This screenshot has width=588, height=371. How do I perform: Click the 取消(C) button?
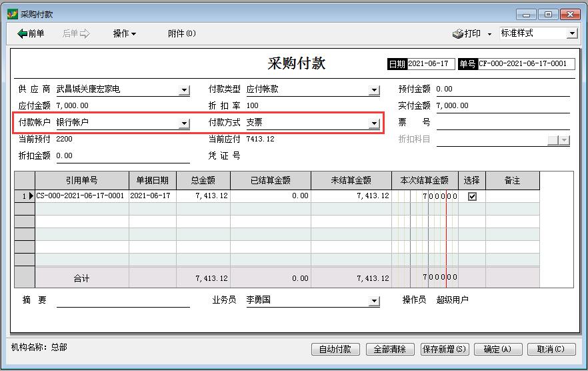click(551, 349)
